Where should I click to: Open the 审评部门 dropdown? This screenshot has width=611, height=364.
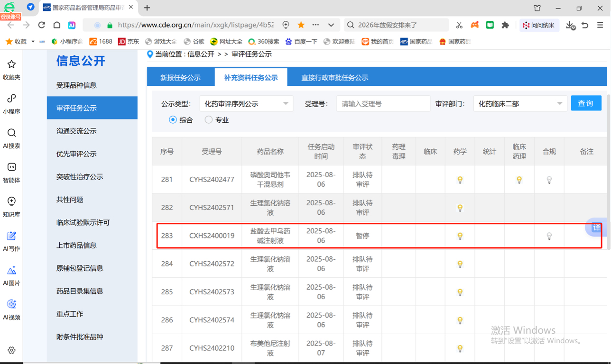(520, 104)
